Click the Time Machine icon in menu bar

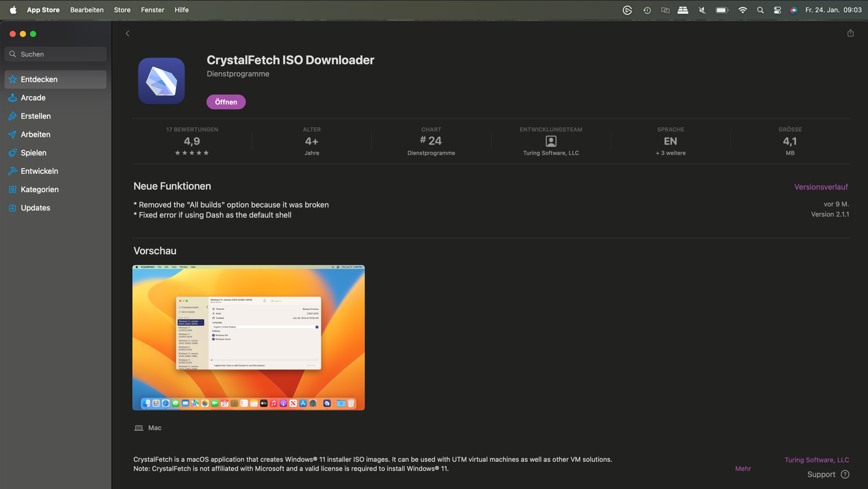[x=647, y=10]
